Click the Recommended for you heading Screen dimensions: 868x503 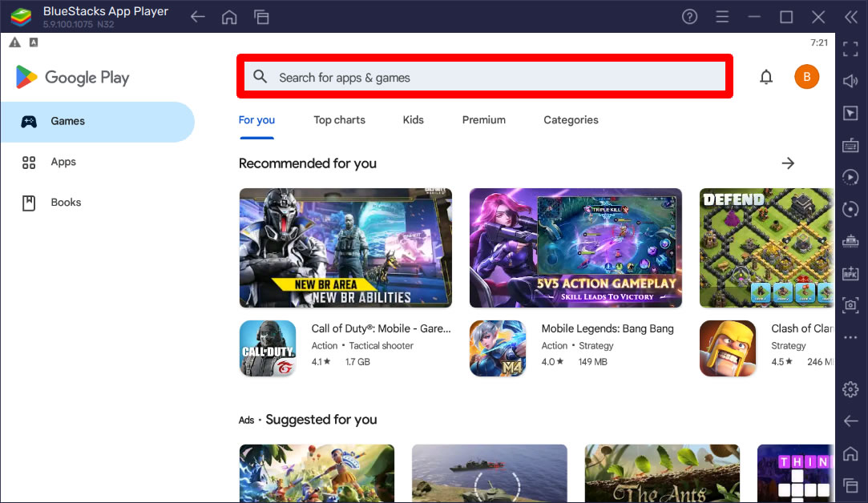[307, 163]
